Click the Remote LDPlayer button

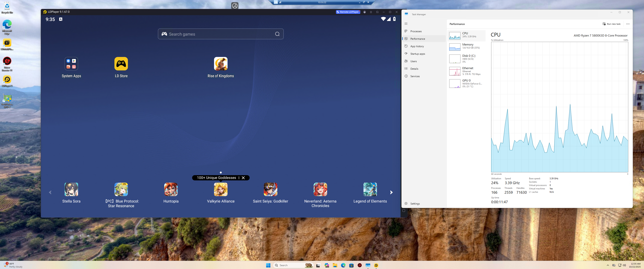click(x=348, y=12)
